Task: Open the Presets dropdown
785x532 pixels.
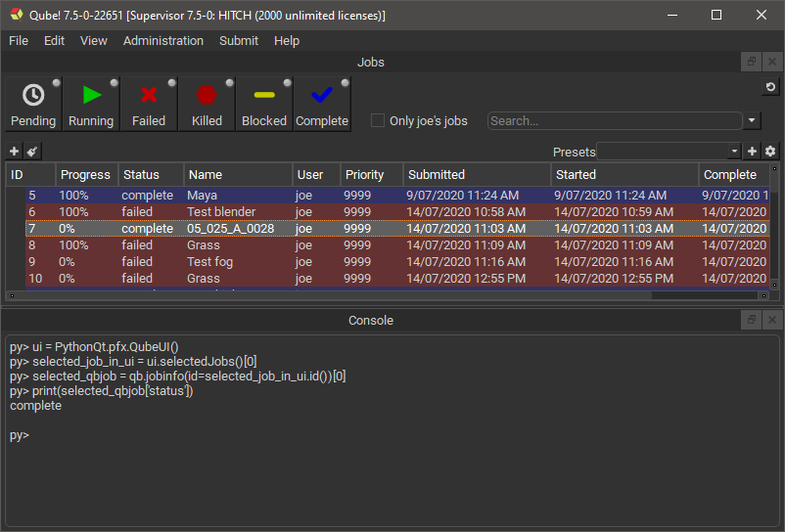Action: tap(670, 152)
